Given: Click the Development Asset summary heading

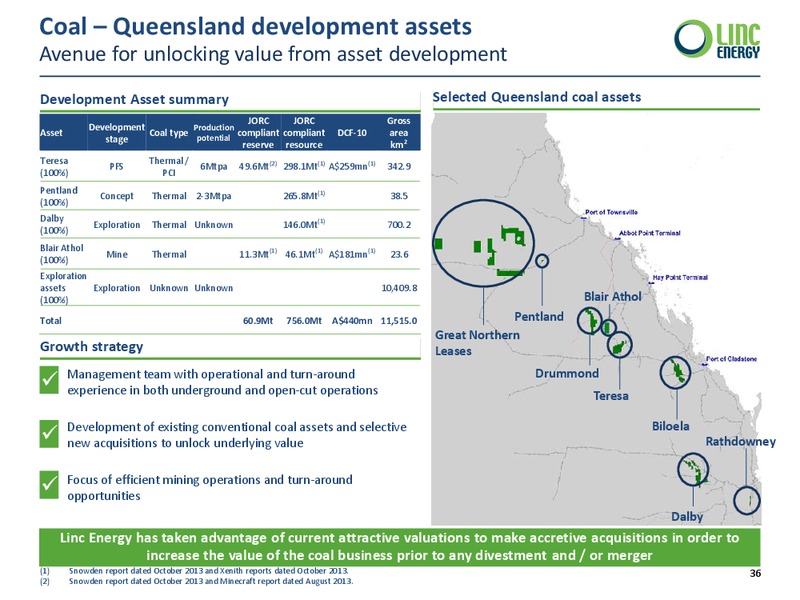Looking at the screenshot, I should [x=134, y=99].
